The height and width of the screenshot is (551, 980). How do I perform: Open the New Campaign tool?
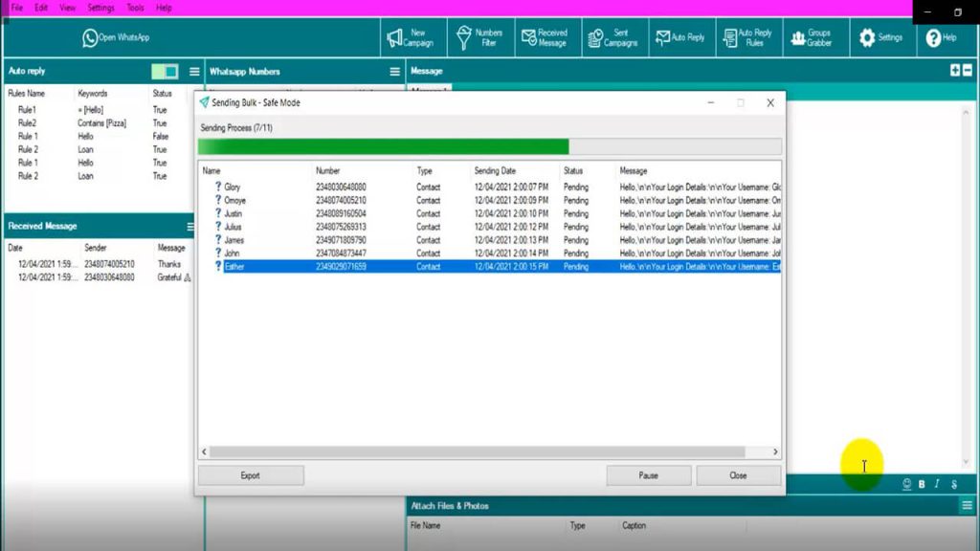pyautogui.click(x=413, y=36)
